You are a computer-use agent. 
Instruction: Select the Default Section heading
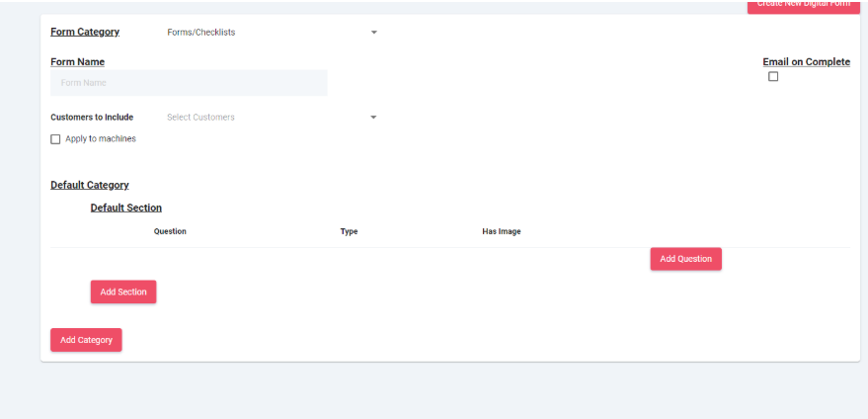pos(126,209)
